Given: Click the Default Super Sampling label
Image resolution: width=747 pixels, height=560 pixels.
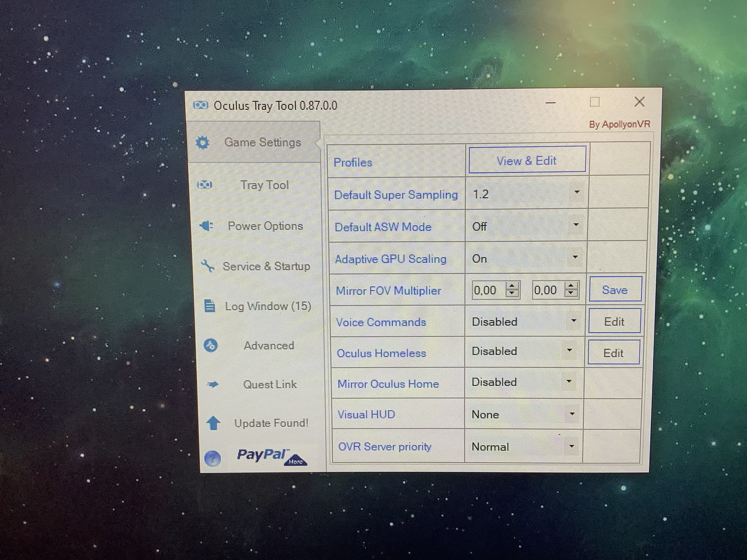Looking at the screenshot, I should click(396, 195).
